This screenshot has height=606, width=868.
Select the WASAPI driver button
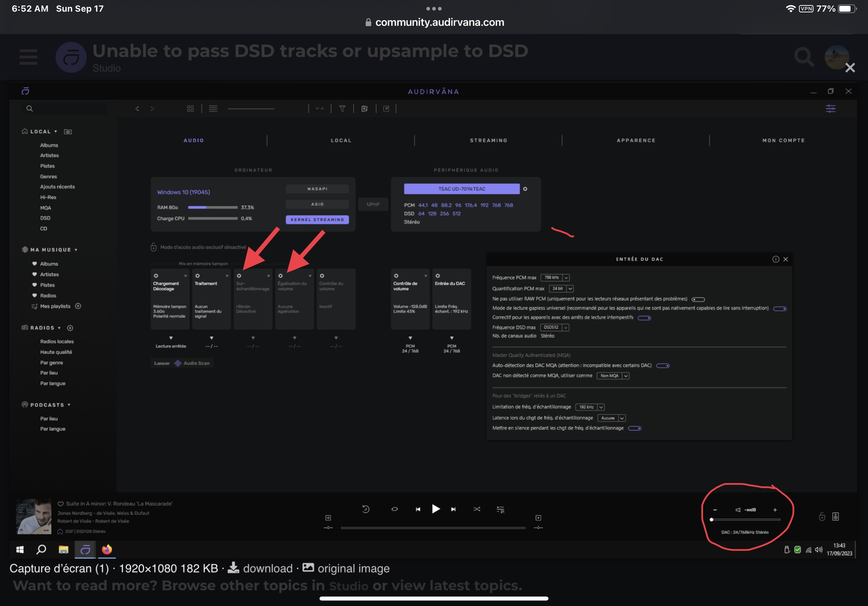pos(317,189)
